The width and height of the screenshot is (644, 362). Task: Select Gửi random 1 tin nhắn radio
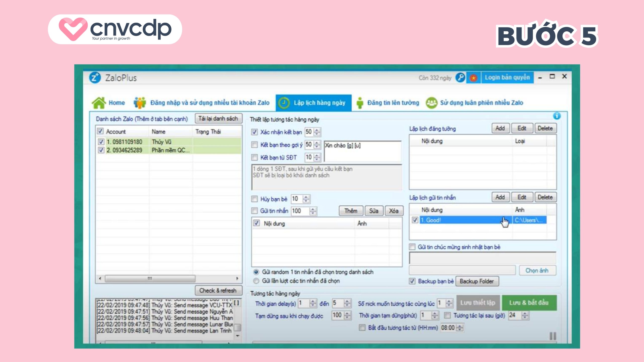[256, 272]
